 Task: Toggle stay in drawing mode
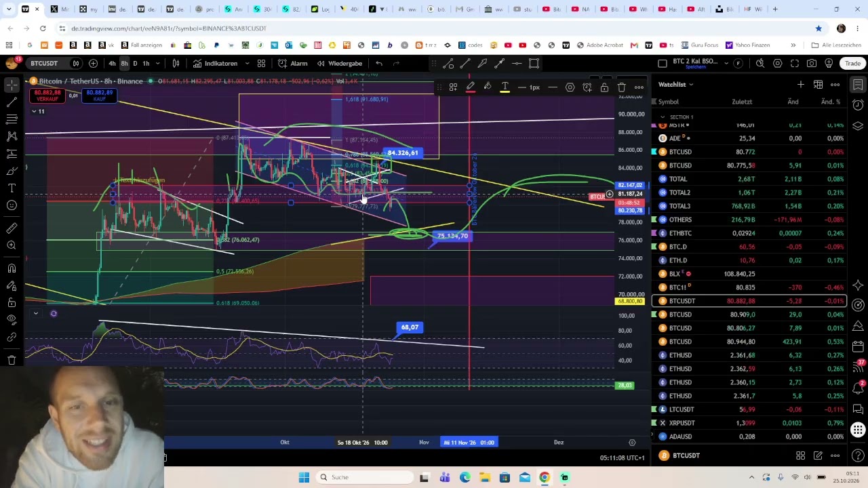12,285
